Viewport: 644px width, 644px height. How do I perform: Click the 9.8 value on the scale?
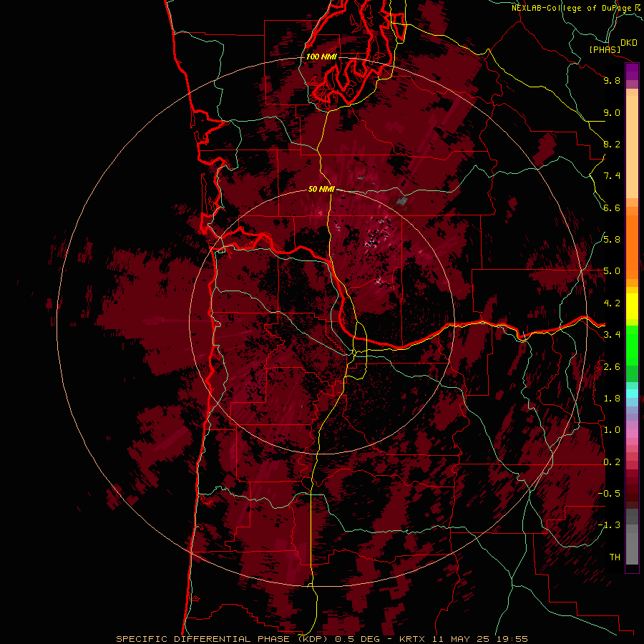pyautogui.click(x=612, y=80)
